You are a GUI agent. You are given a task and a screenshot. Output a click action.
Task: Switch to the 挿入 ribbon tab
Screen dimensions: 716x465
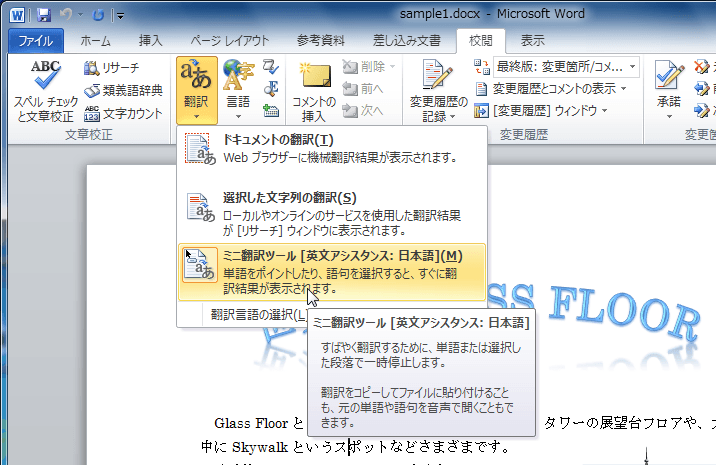[150, 41]
